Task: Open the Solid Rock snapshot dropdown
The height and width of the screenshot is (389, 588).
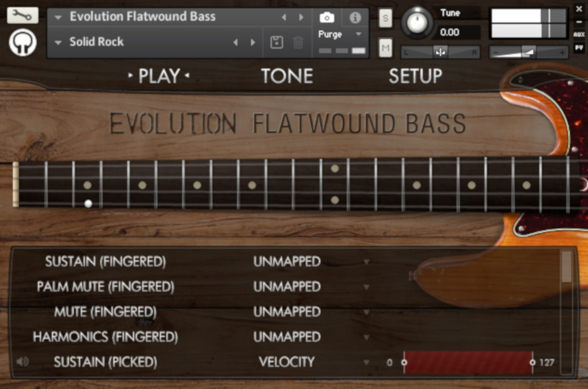Action: [58, 43]
